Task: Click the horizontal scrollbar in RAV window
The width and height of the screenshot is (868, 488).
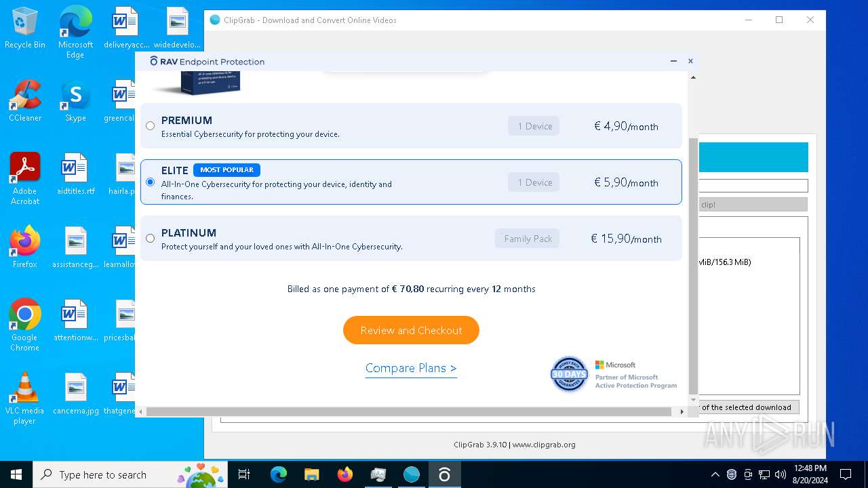Action: coord(409,411)
